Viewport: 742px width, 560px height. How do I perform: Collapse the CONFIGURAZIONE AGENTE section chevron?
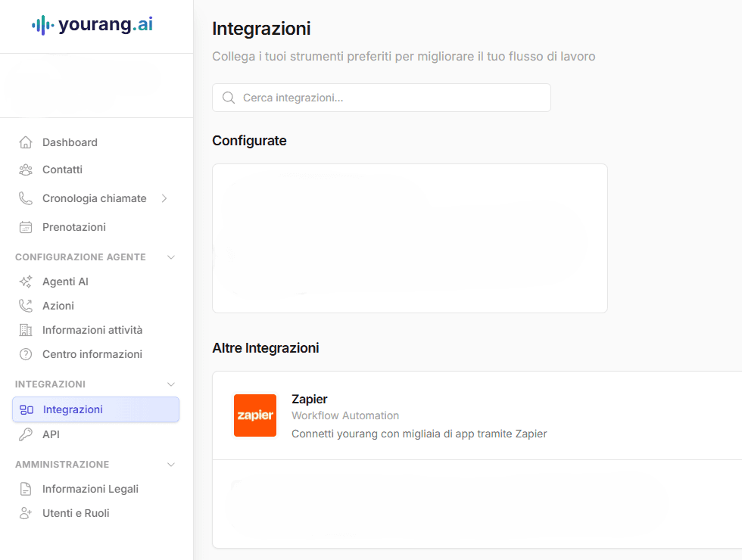(171, 257)
